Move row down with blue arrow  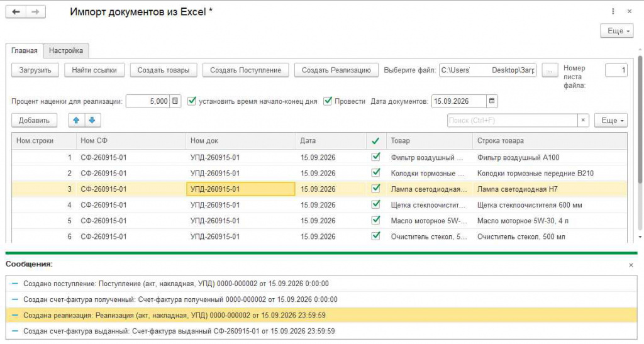point(92,120)
